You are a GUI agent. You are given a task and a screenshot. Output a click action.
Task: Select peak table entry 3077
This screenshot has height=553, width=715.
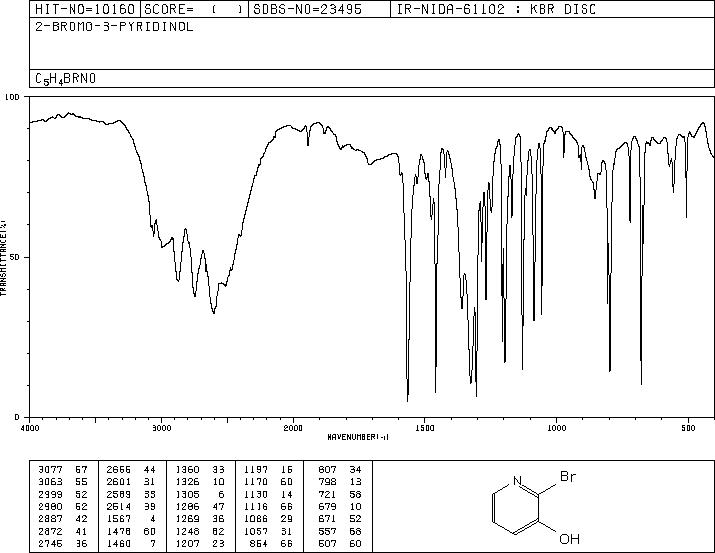click(x=51, y=469)
